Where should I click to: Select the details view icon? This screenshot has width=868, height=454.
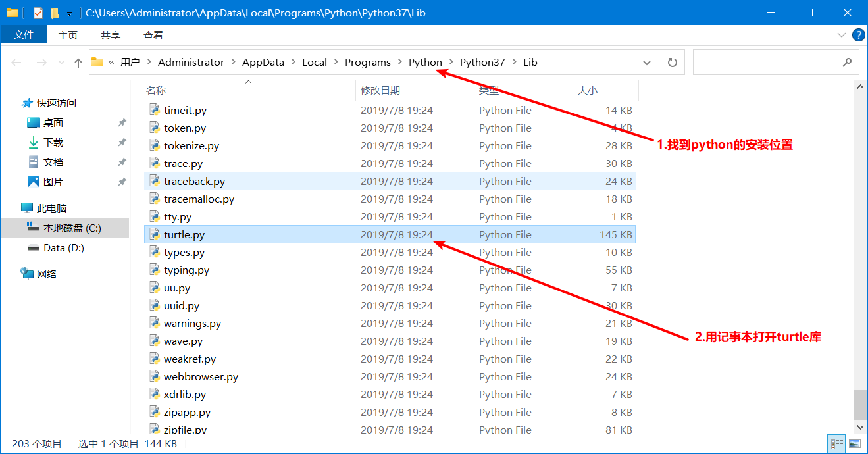pyautogui.click(x=837, y=443)
